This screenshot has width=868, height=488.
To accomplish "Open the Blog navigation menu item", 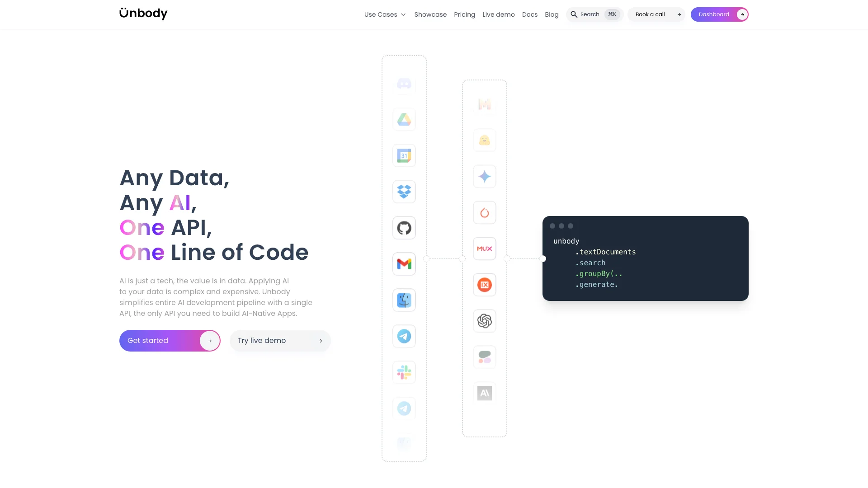I will tap(552, 14).
